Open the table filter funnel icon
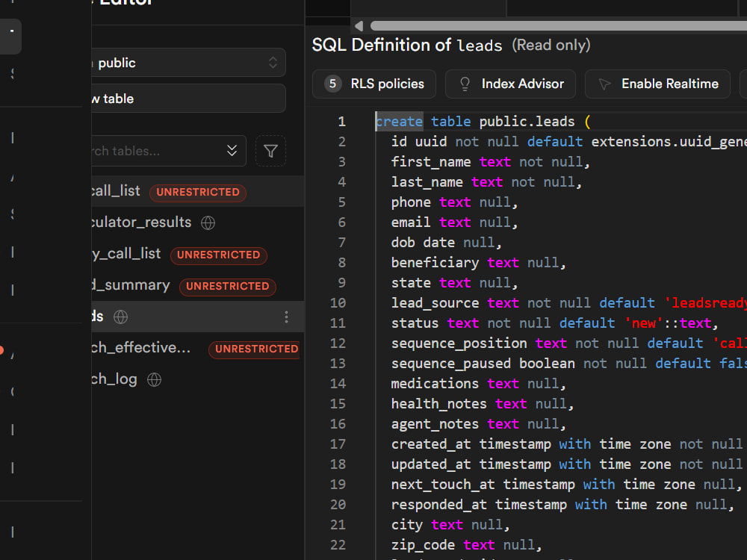 point(270,151)
